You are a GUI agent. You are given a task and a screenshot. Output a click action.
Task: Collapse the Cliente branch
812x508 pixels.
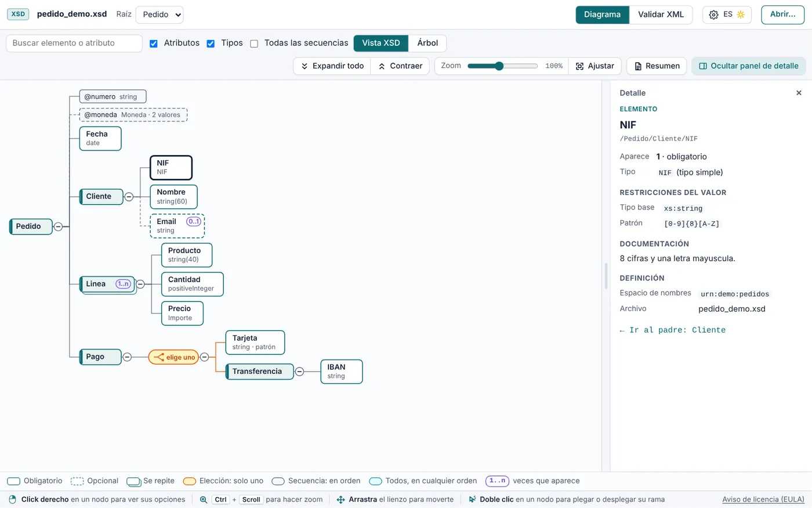129,197
